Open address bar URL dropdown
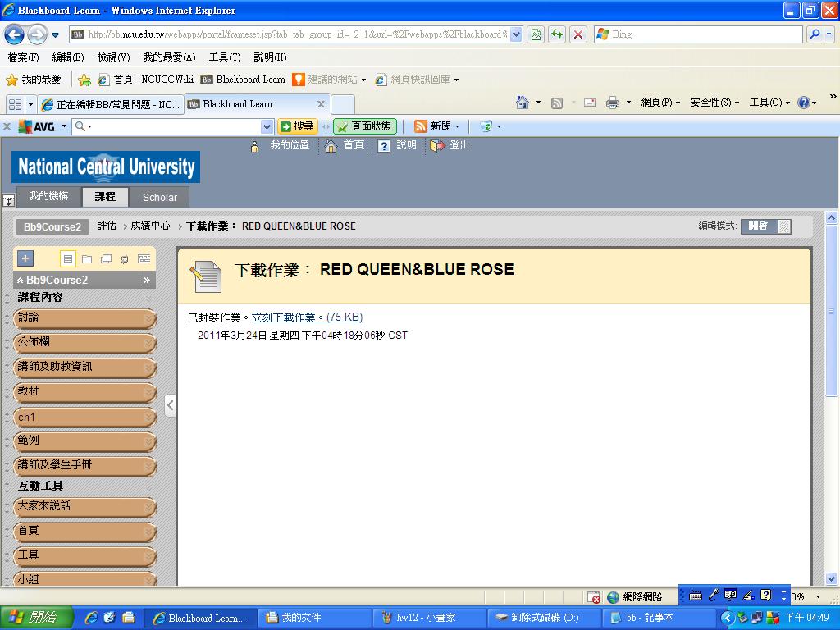 click(516, 34)
